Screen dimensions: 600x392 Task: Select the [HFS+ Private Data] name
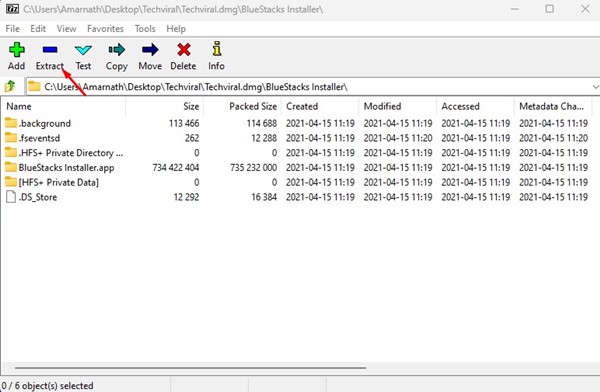click(59, 182)
